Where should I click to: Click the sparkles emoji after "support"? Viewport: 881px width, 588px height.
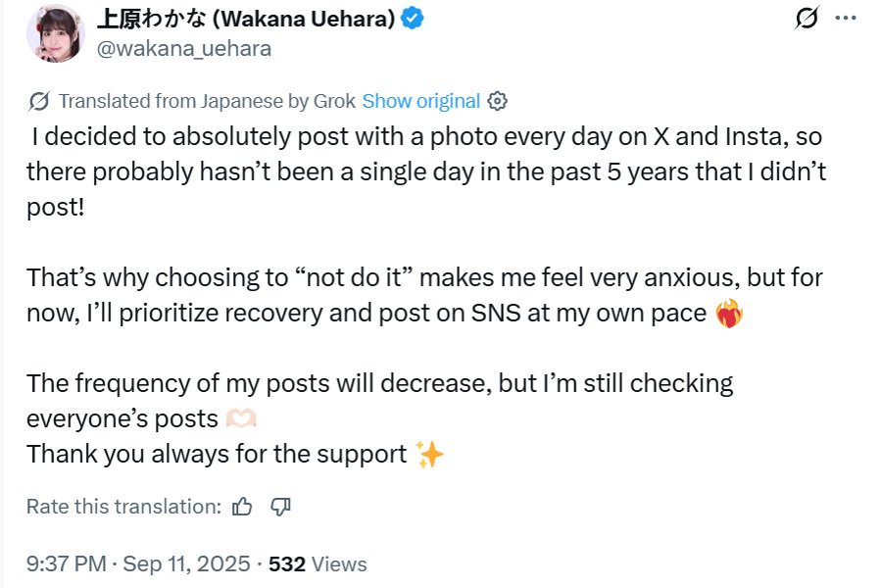pos(429,455)
